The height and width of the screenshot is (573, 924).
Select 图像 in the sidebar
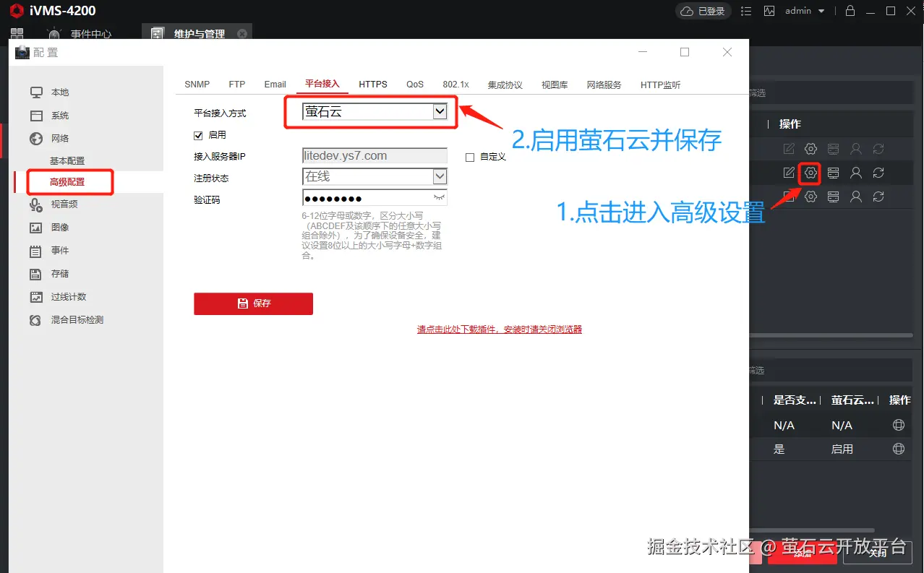(x=60, y=228)
